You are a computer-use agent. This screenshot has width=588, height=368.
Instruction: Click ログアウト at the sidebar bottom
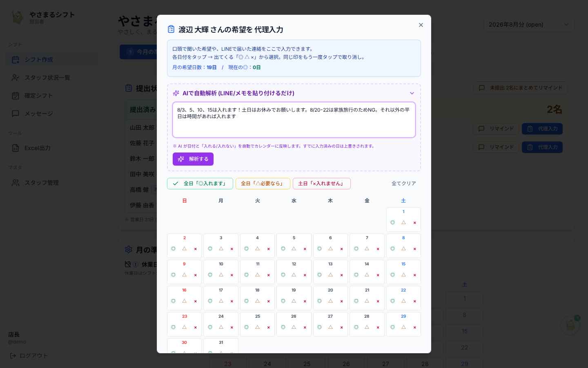(x=29, y=356)
